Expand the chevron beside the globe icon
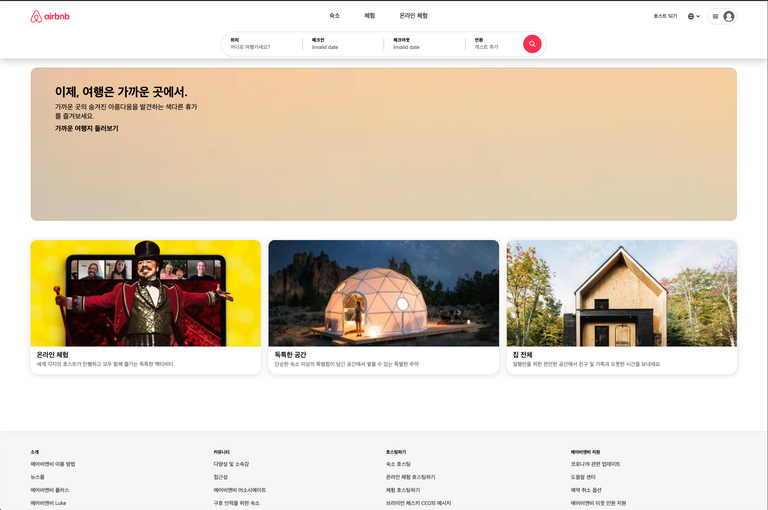 [698, 16]
